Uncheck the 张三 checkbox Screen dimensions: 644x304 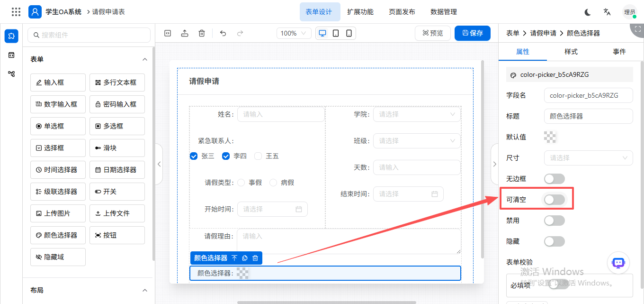tap(193, 156)
